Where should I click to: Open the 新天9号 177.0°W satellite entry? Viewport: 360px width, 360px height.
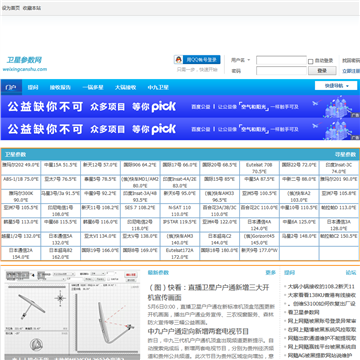(259, 250)
